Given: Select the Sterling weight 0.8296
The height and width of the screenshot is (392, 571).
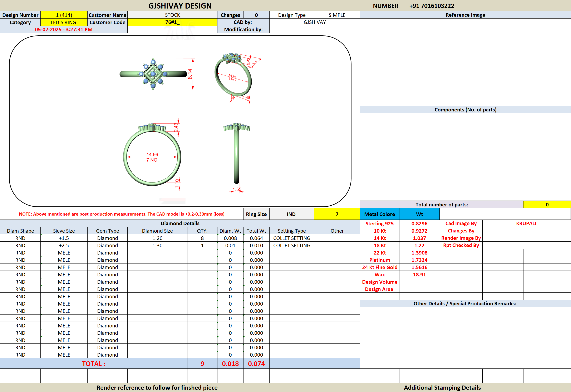Looking at the screenshot, I should [x=419, y=223].
